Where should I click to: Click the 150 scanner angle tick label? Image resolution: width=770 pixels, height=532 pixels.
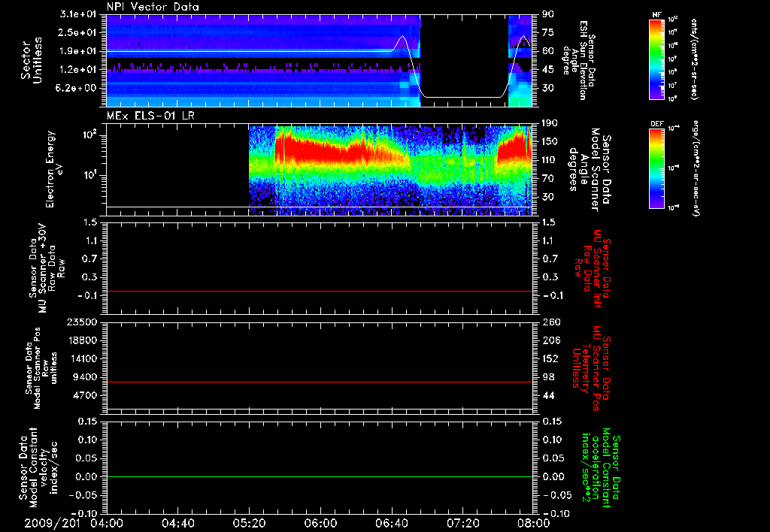[x=549, y=141]
